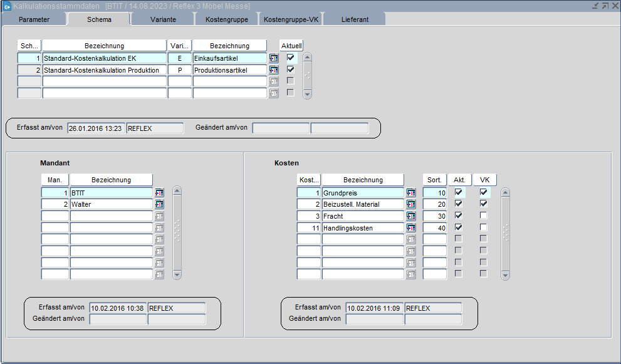Image resolution: width=621 pixels, height=364 pixels.
Task: Toggle Akt. checkbox for Handlingskosten row
Action: coord(459,227)
